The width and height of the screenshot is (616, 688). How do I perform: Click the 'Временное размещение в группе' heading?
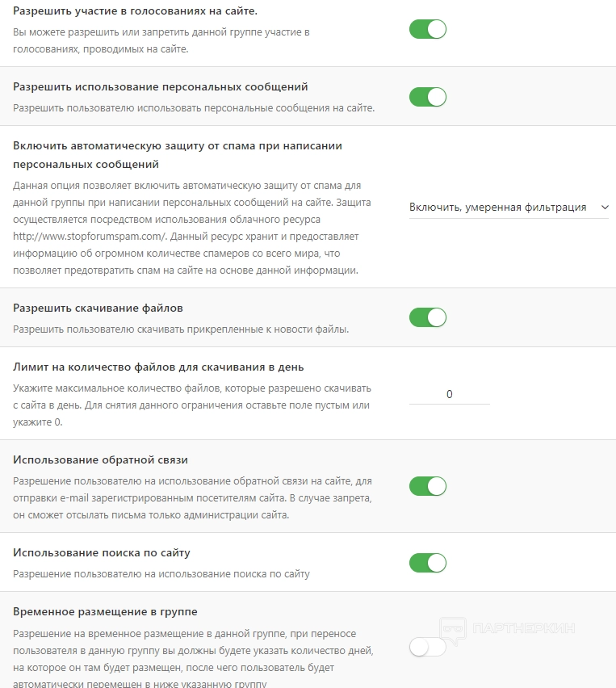coord(105,611)
